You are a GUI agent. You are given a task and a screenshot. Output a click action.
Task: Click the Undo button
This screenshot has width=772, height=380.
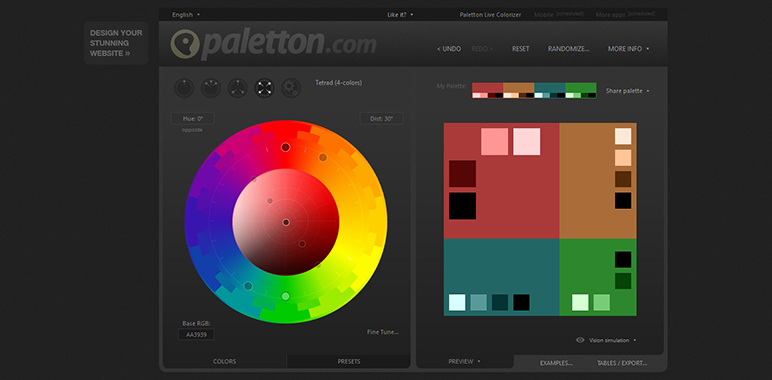pyautogui.click(x=449, y=49)
